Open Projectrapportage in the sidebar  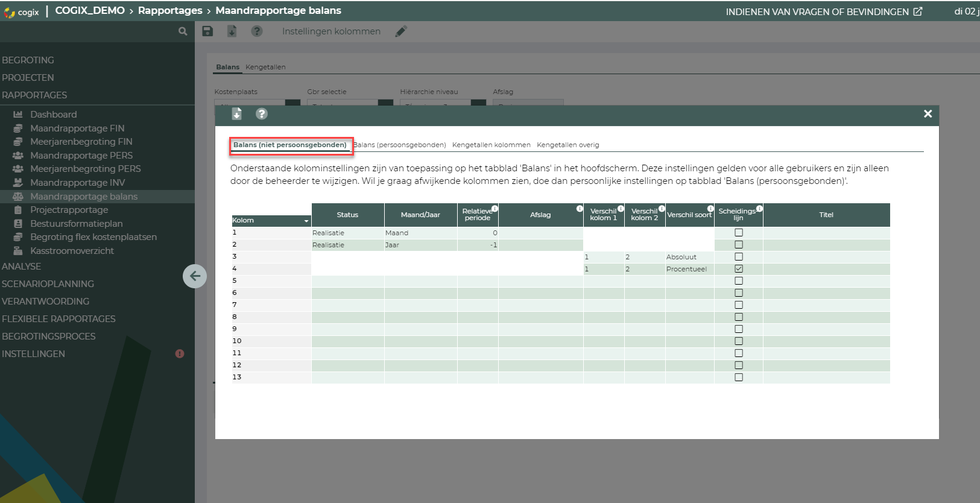[69, 210]
